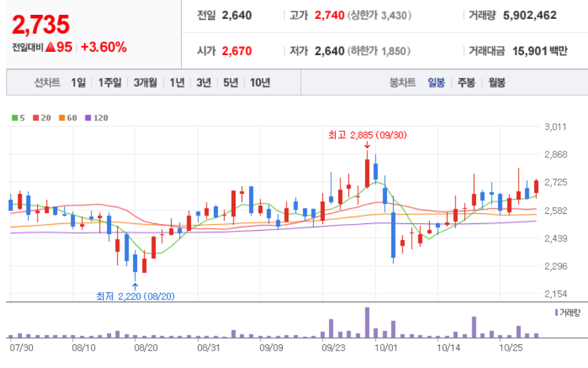Click the tallest volume bar near 09/30

pyautogui.click(x=367, y=323)
